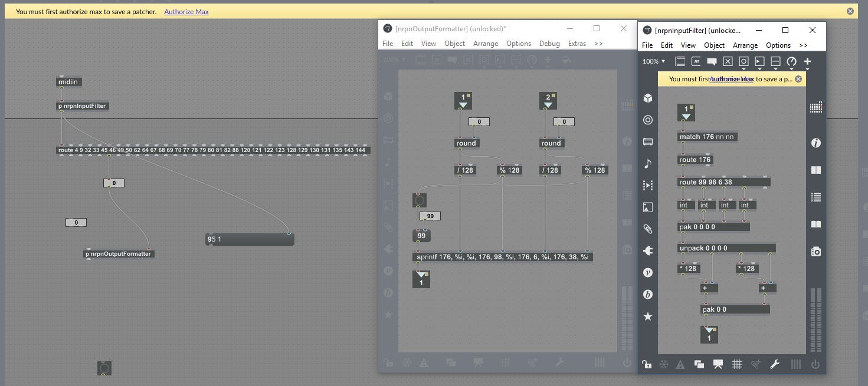Dismiss the yellow banner in nrpnInputFilter
This screenshot has height=386, width=868.
798,79
